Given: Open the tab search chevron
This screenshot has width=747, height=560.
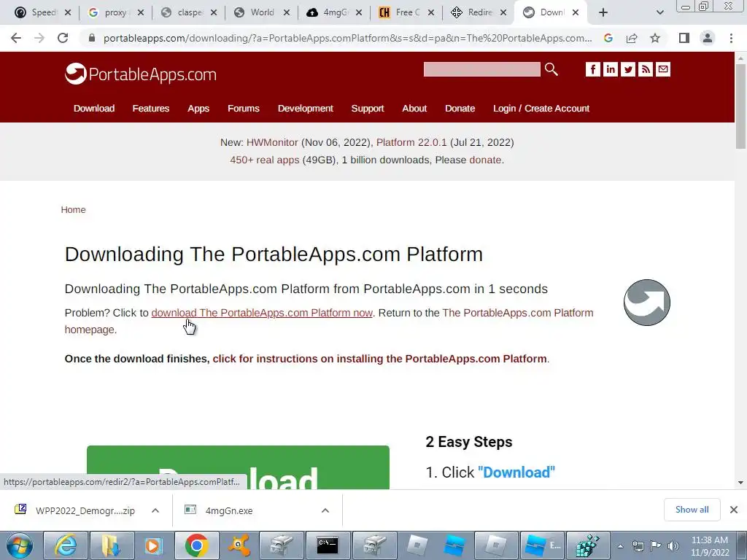Looking at the screenshot, I should (659, 12).
